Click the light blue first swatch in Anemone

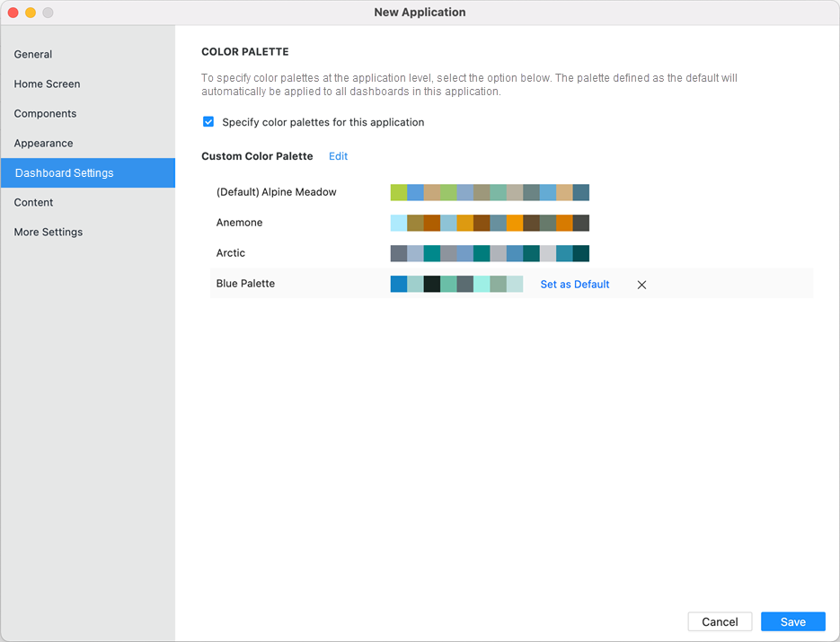pos(399,223)
